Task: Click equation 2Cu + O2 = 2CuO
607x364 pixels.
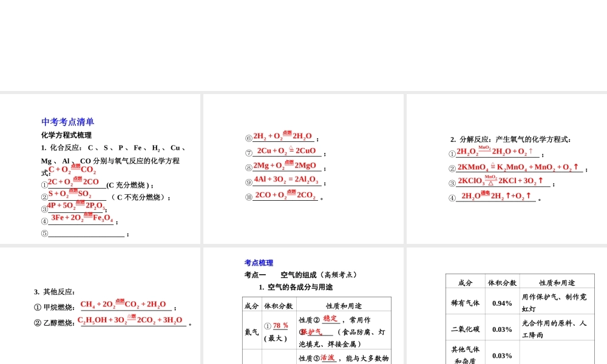Action: coord(287,150)
